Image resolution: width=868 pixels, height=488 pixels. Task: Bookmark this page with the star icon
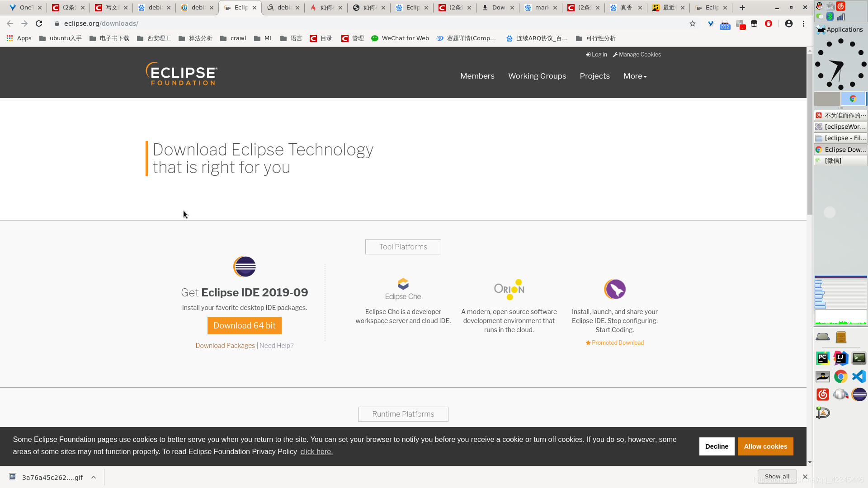tap(693, 23)
